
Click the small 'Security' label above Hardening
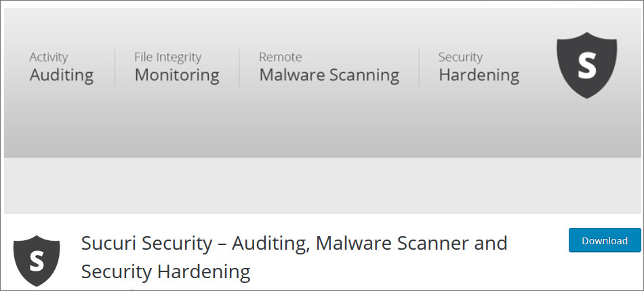pos(460,57)
